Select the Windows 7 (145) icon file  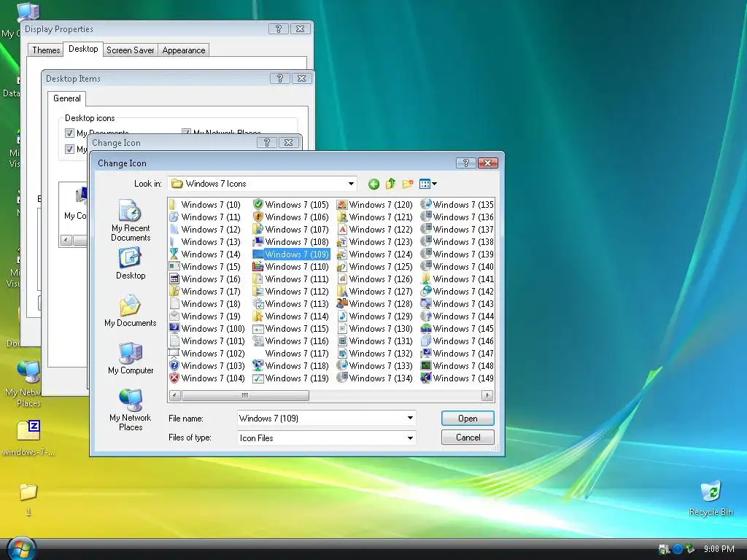click(x=457, y=329)
